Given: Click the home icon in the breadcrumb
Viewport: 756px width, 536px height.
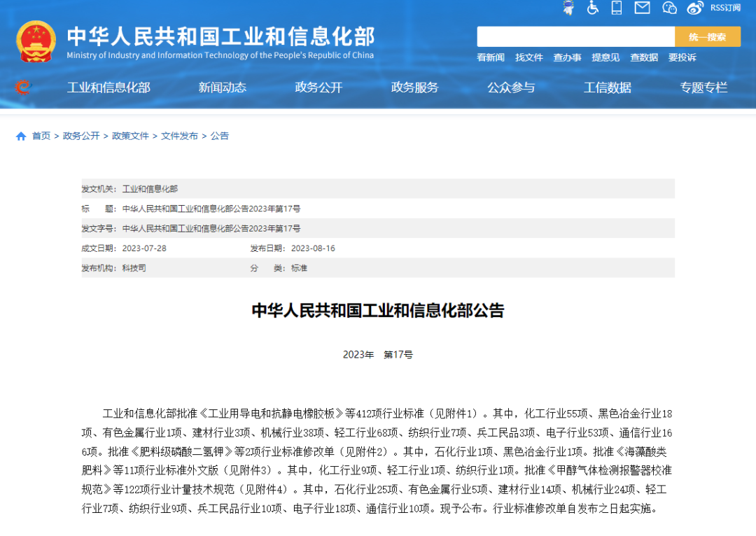Looking at the screenshot, I should 21,136.
